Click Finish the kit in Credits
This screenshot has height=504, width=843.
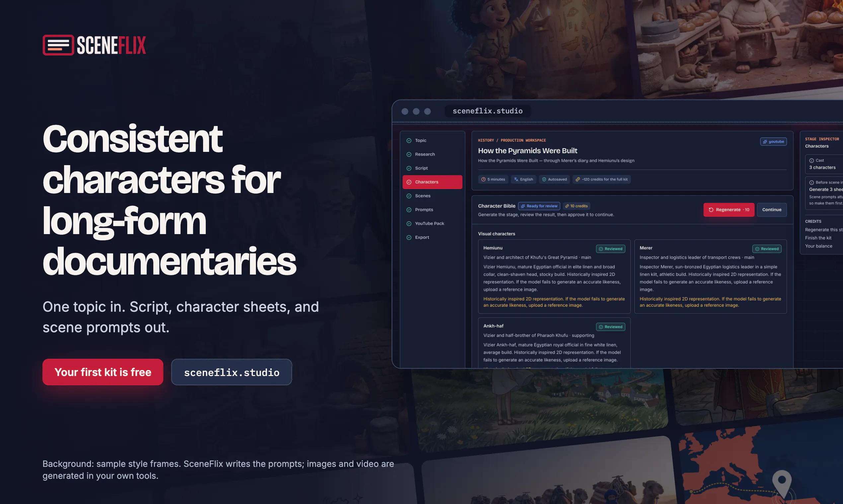[x=818, y=238]
